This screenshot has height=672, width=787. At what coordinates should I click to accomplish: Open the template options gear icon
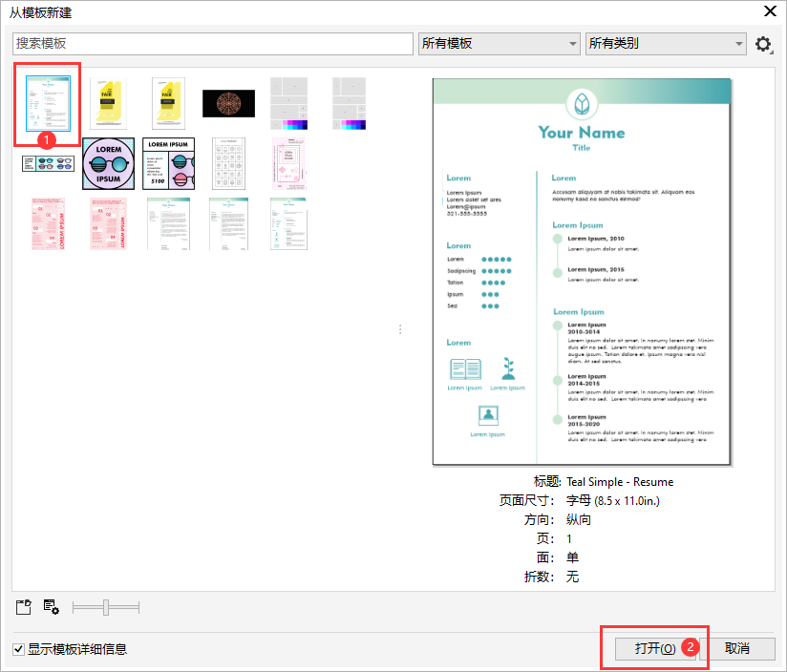click(x=763, y=44)
